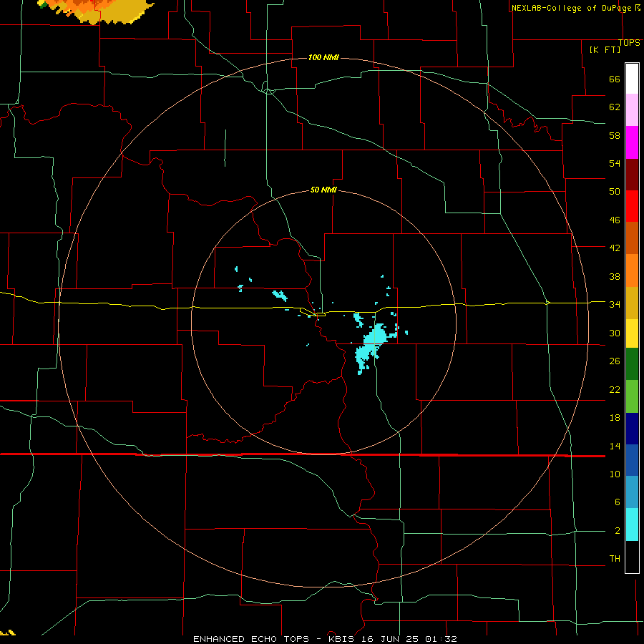Click the dark maroon legend swatch
The width and height of the screenshot is (644, 644).
(632, 175)
